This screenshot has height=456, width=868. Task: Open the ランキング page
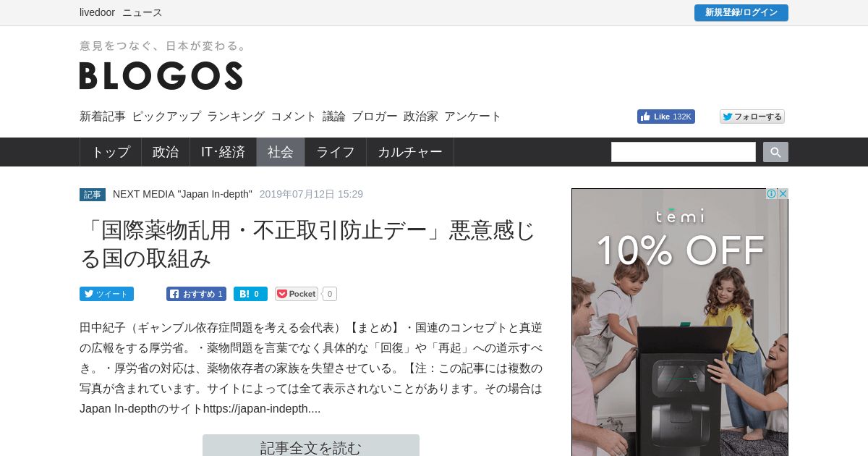click(x=236, y=116)
